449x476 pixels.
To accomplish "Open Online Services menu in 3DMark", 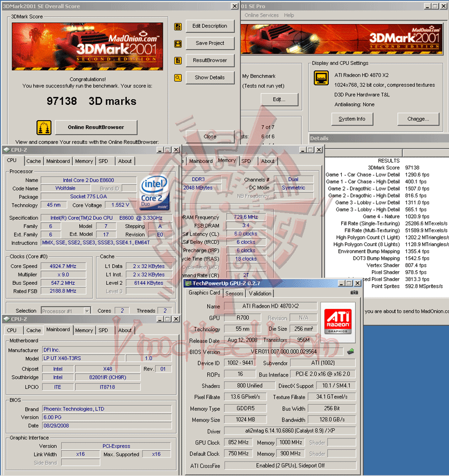I will click(261, 15).
